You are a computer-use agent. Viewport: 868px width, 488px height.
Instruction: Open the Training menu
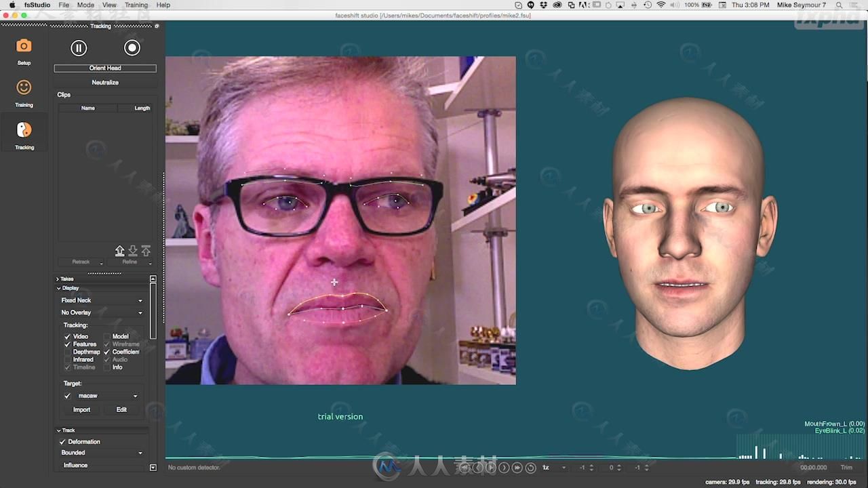tap(136, 5)
